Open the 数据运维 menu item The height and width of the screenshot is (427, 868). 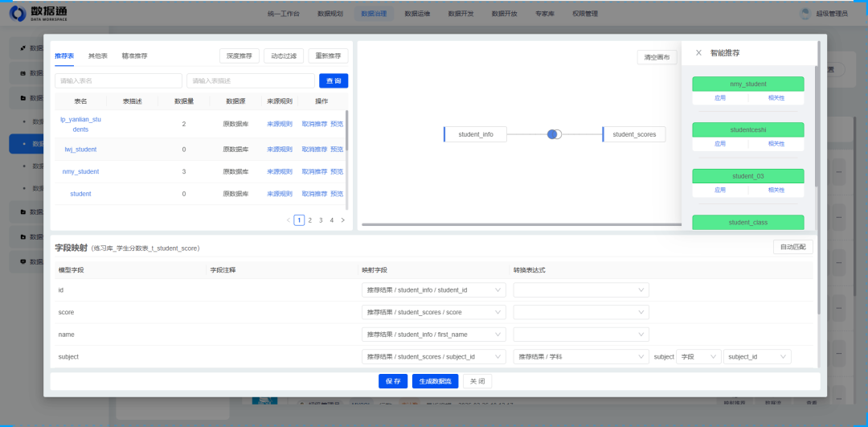tap(417, 14)
